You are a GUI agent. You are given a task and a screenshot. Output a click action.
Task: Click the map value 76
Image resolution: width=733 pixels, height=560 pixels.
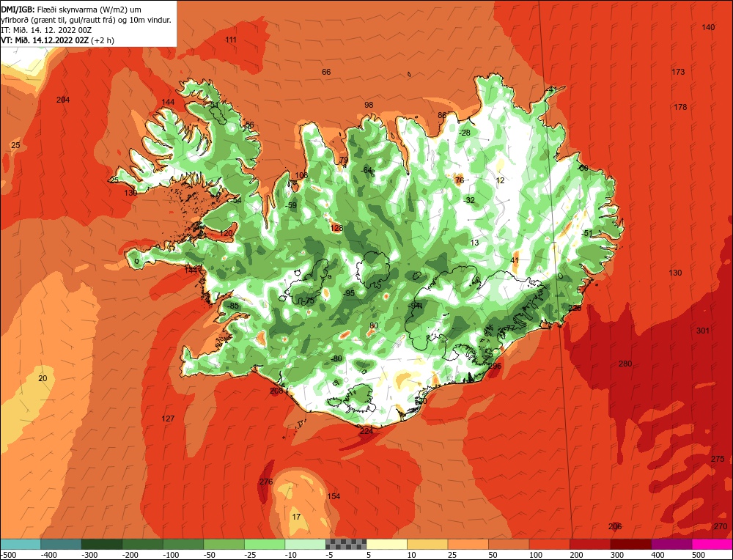point(460,180)
